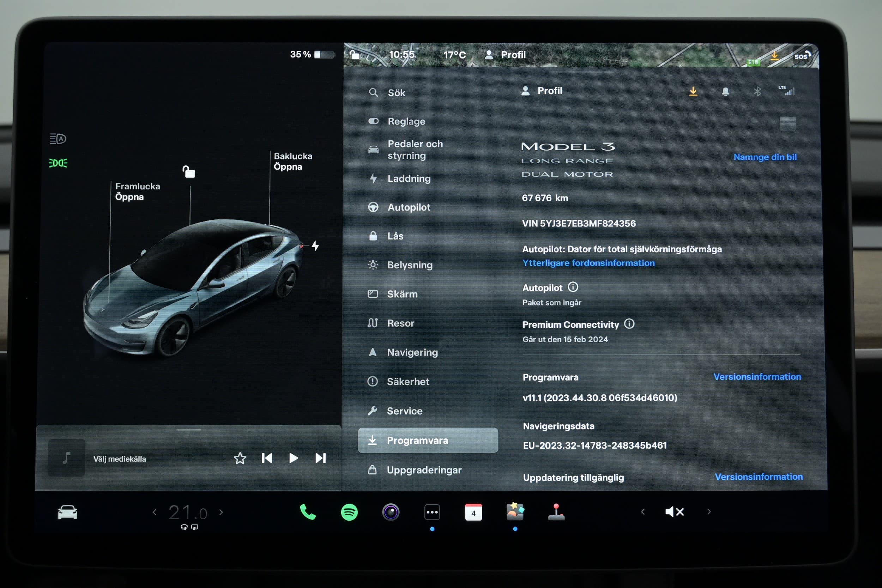
Task: Tap the 17°C outside temperature
Action: pos(454,55)
